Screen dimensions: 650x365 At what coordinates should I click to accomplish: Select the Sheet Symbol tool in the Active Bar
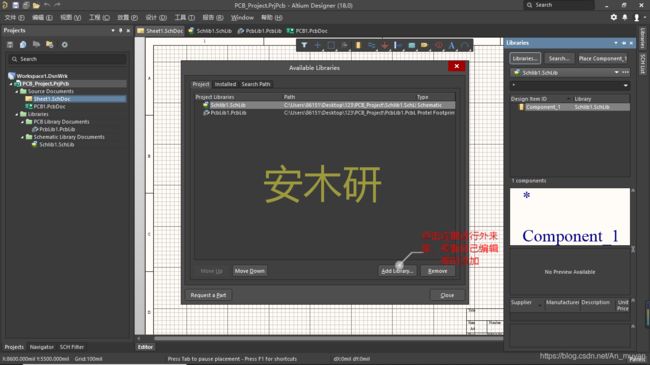pos(412,45)
